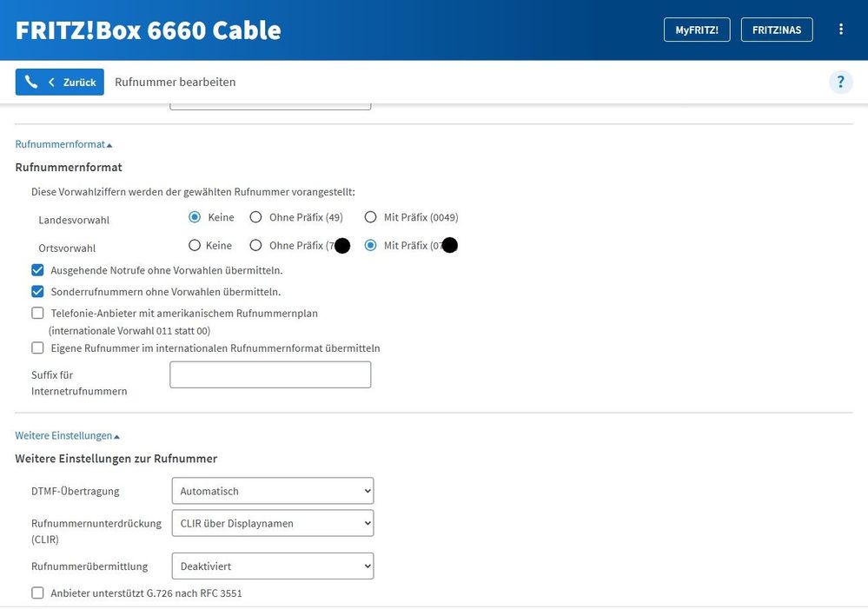Select Ohne Präfix (49) for Landesvorwahl
Screen dimensions: 868x609
pyautogui.click(x=255, y=217)
